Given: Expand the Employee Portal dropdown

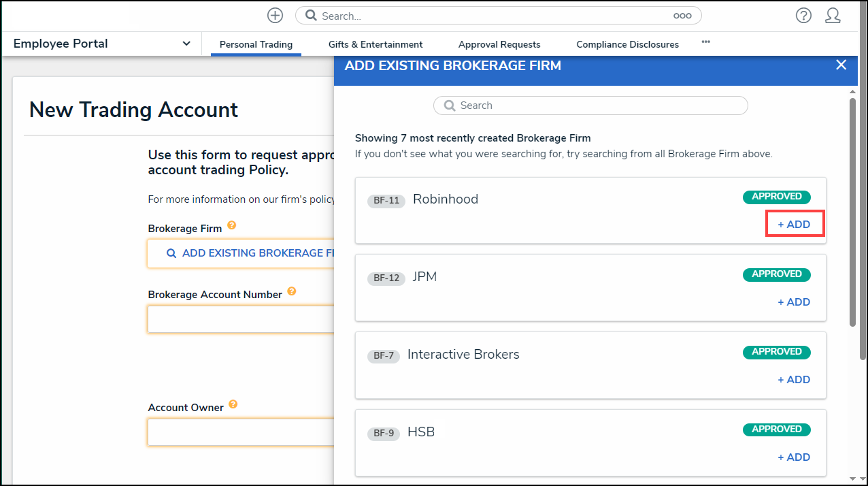Looking at the screenshot, I should pyautogui.click(x=186, y=44).
